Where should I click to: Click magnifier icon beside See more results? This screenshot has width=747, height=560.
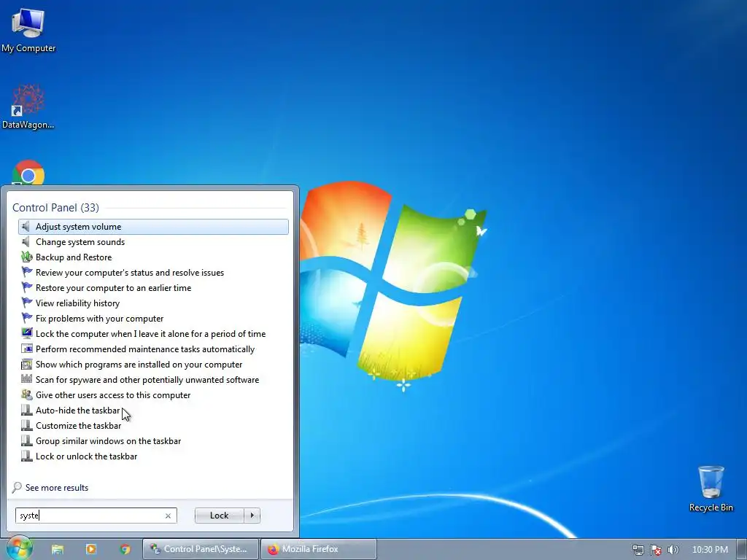coord(17,487)
